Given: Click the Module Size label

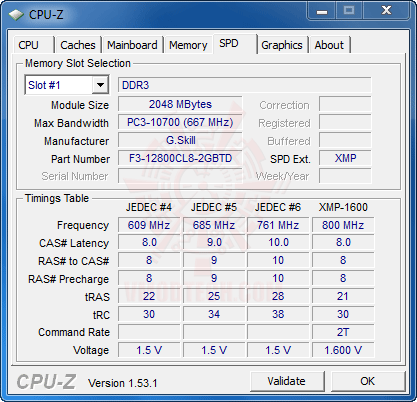Looking at the screenshot, I should pos(80,105).
